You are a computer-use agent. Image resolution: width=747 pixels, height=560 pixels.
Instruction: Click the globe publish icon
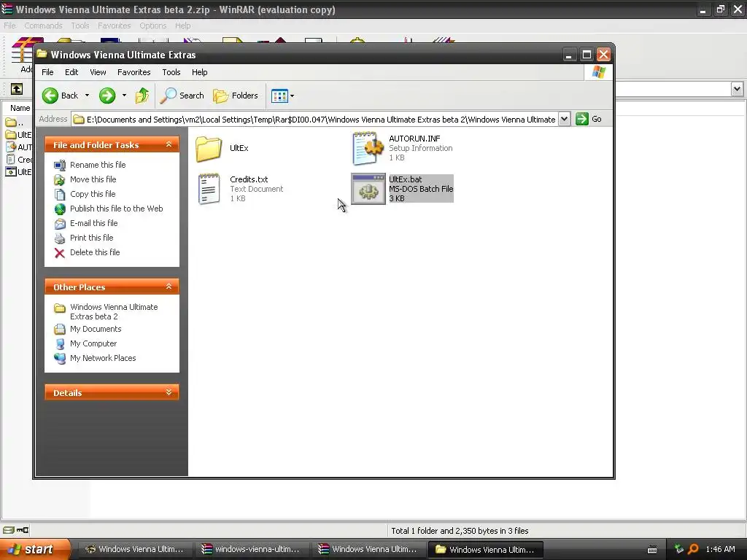click(x=60, y=209)
